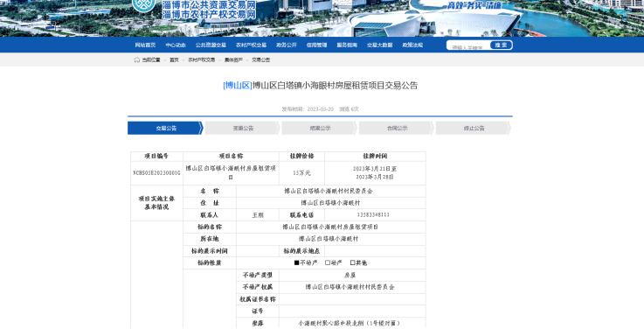
Task: Click the 发布时间 2023-03-20 text
Action: [x=308, y=109]
